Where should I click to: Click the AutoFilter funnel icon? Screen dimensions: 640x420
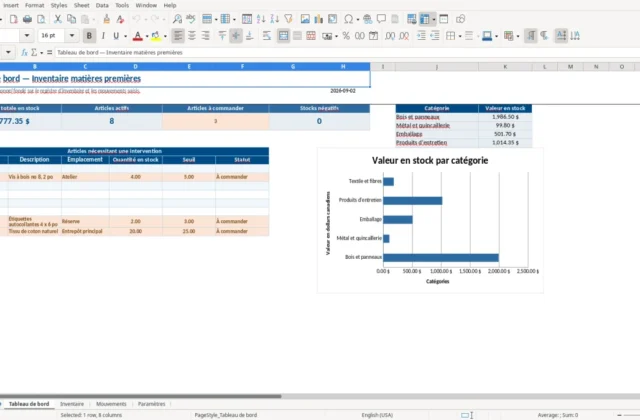pos(289,19)
